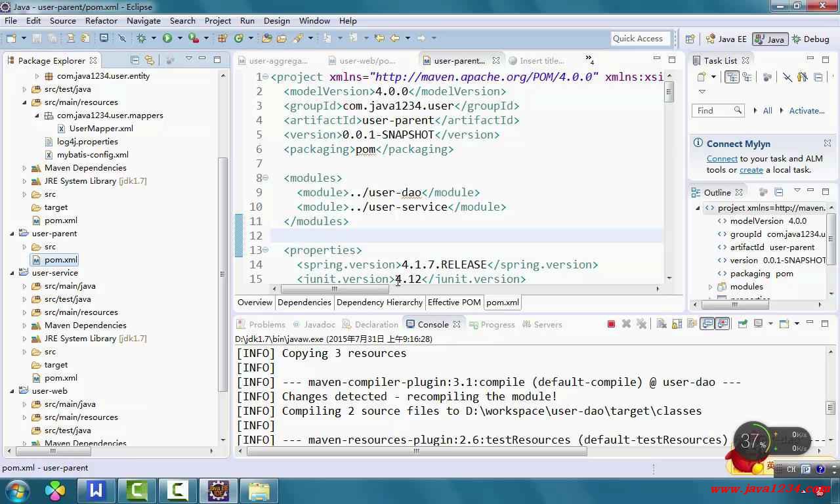This screenshot has width=840, height=504.
Task: Click the New Java Class toolbar icon
Action: coord(239,39)
